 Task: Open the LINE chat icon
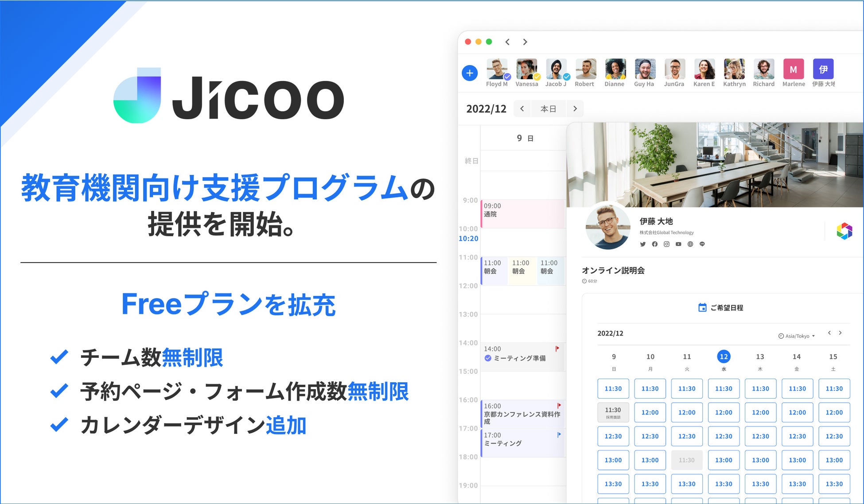click(702, 244)
